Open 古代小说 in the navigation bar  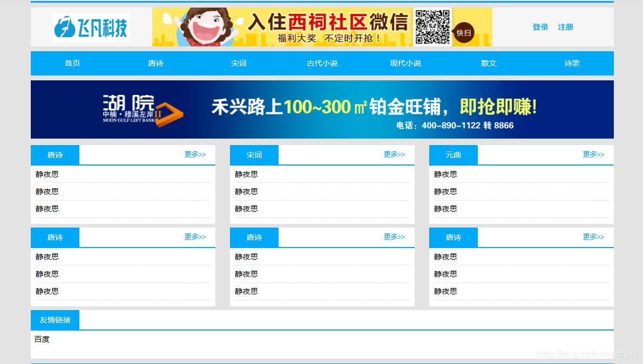[322, 63]
